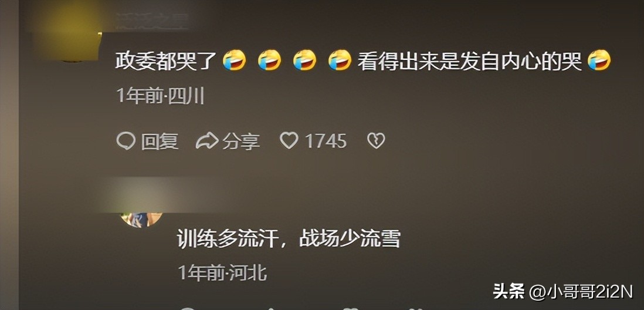Viewport: 644px width, 310px height.
Task: Click the 1745 like count
Action: (326, 141)
